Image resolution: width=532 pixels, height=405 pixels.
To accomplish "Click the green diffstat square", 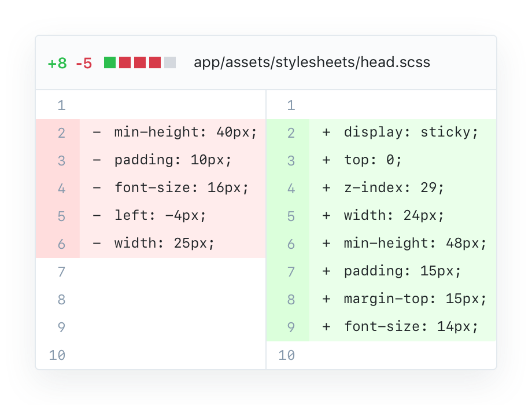I will [110, 62].
